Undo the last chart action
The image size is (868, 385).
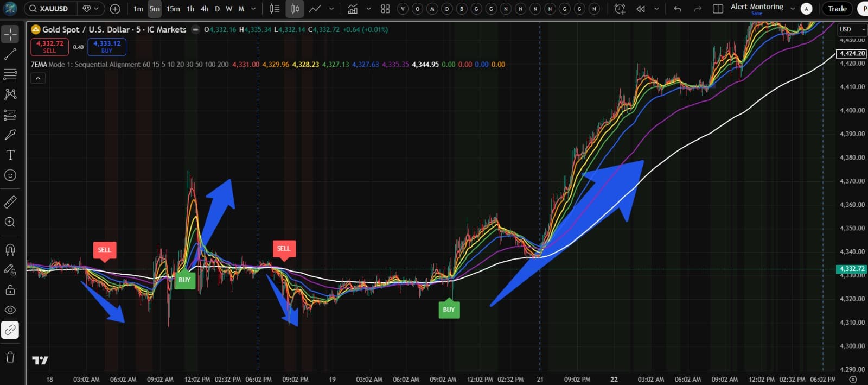[x=678, y=9]
